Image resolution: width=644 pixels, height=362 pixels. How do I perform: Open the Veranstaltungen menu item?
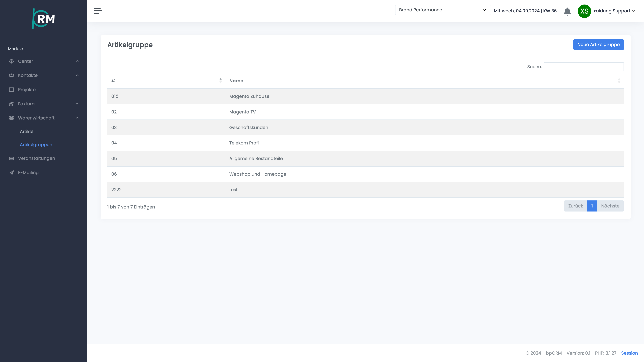pyautogui.click(x=37, y=158)
